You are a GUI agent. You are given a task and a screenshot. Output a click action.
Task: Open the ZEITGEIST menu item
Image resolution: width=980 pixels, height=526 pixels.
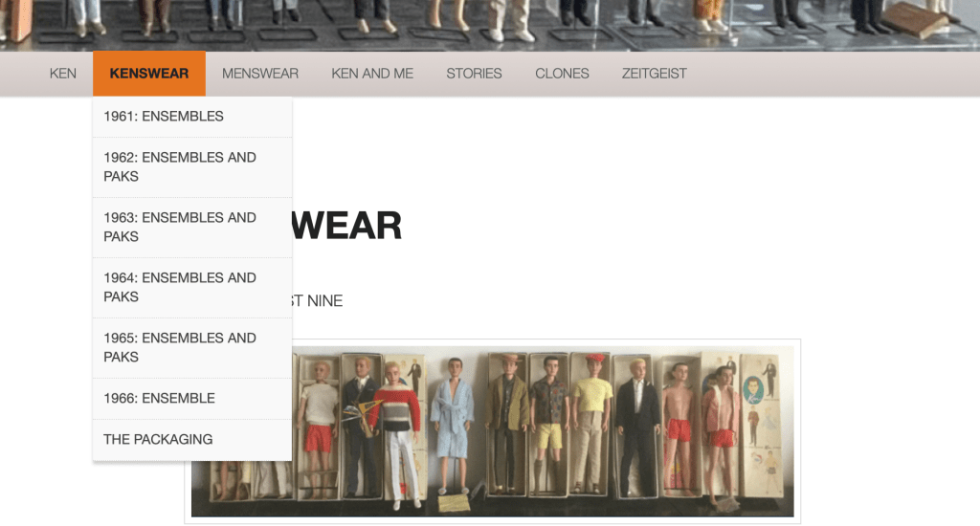pyautogui.click(x=654, y=74)
